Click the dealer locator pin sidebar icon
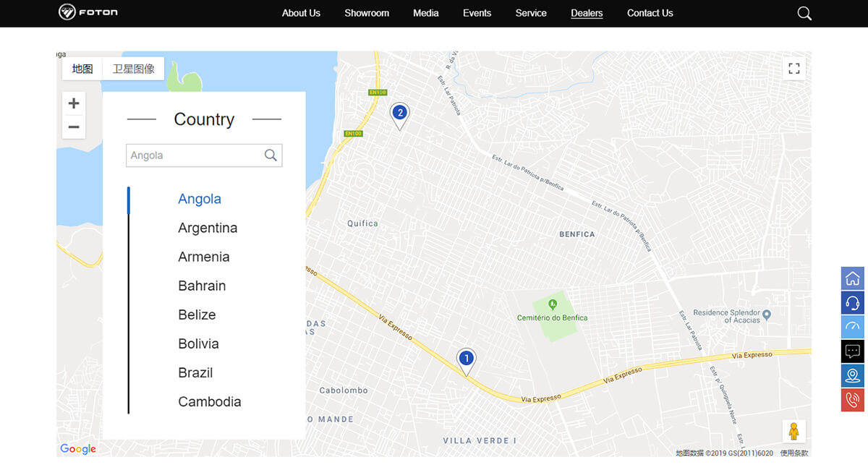Viewport: 868px width, 470px height. click(x=852, y=375)
